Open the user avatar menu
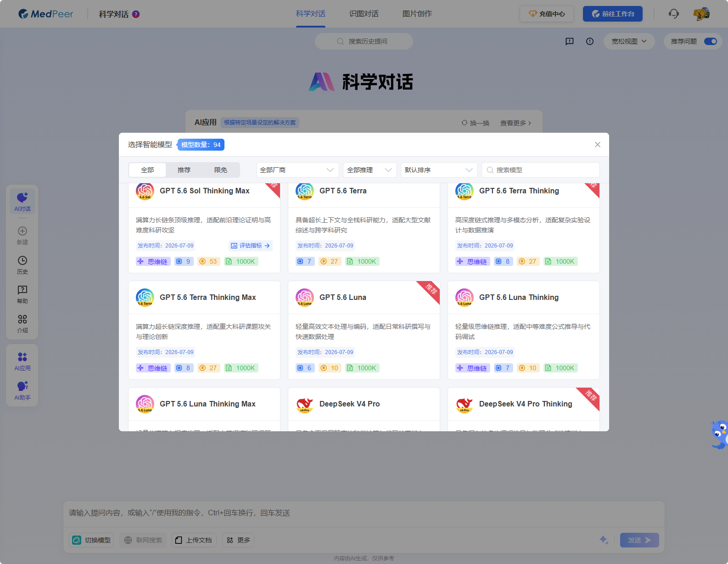This screenshot has width=728, height=564. point(701,14)
